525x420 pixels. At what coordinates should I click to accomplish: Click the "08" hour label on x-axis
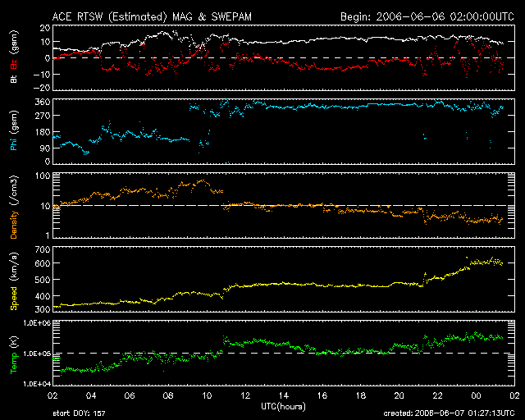[168, 395]
